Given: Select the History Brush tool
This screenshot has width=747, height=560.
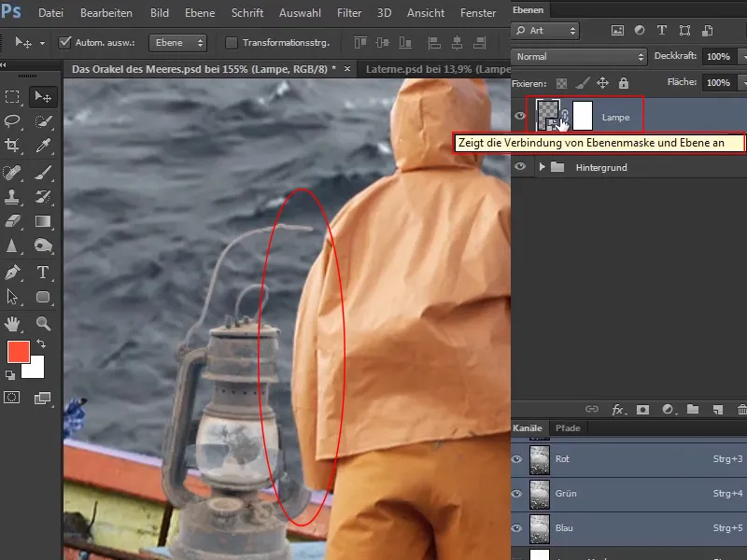Looking at the screenshot, I should [x=43, y=196].
